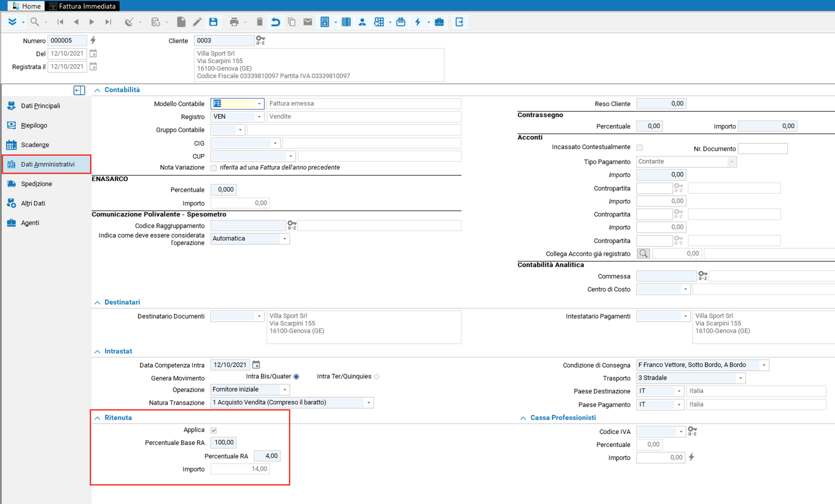The width and height of the screenshot is (835, 504).
Task: Click the Undo arrow icon
Action: [x=275, y=22]
